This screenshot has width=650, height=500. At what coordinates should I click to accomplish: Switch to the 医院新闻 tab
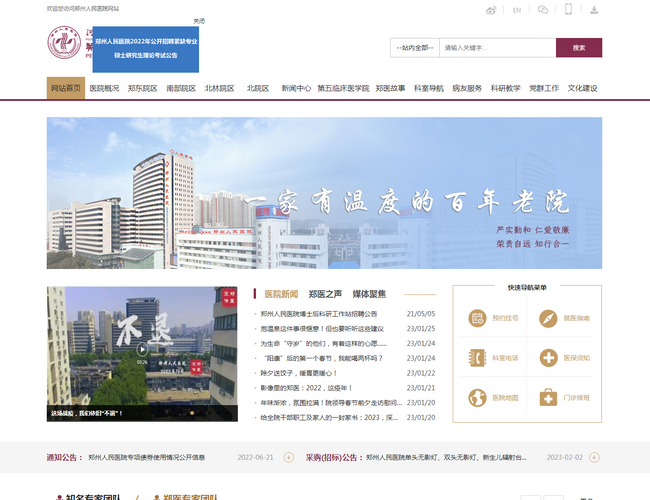coord(281,294)
